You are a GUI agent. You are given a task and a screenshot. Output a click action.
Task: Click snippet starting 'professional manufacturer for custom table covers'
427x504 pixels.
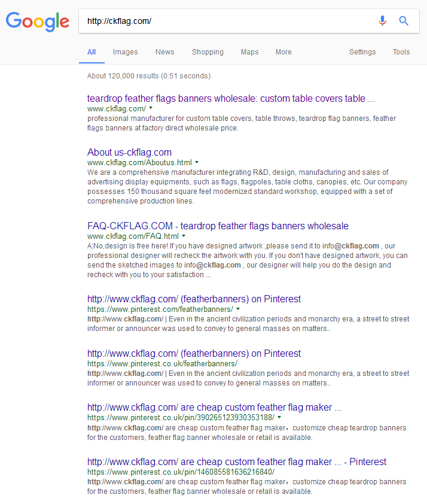(x=242, y=123)
